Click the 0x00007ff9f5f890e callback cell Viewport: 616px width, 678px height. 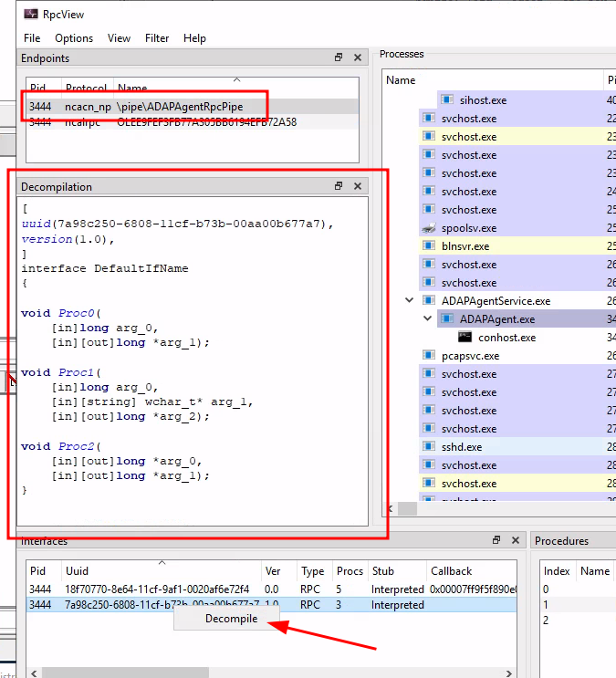tap(473, 589)
